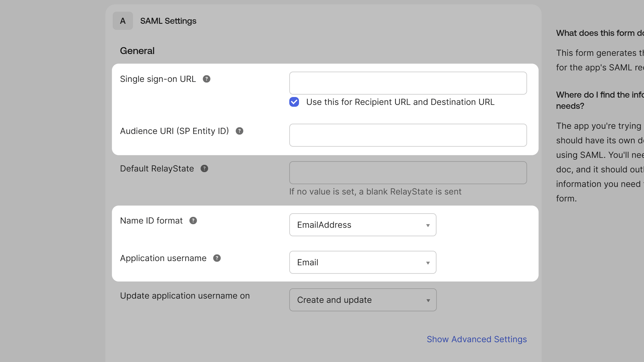Focus the Single sign-on URL field
The image size is (644, 362).
pos(408,83)
